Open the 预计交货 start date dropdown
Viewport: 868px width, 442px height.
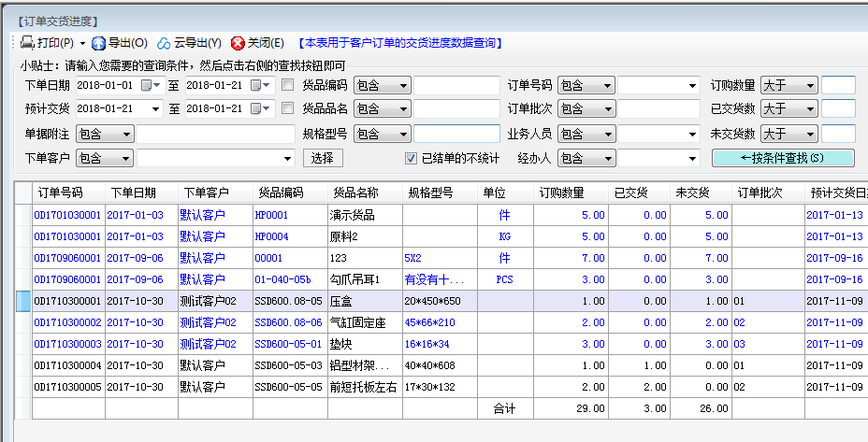click(x=156, y=109)
